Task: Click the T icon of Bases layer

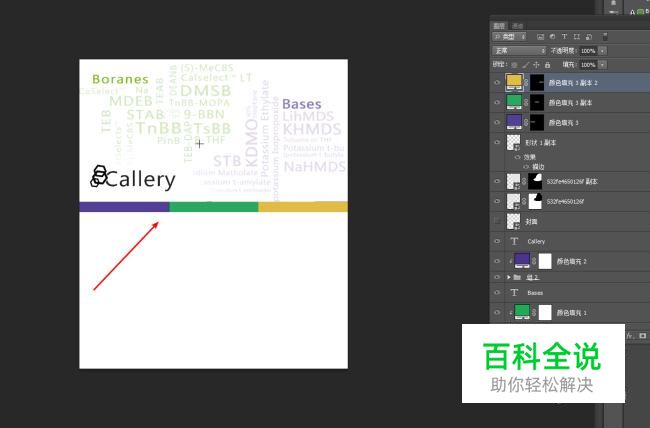Action: tap(514, 292)
